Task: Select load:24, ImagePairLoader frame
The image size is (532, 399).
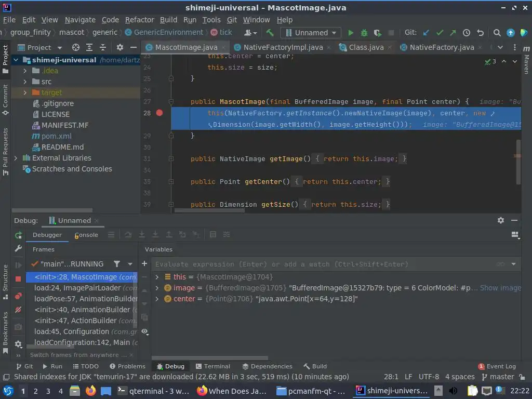Action: click(82, 288)
